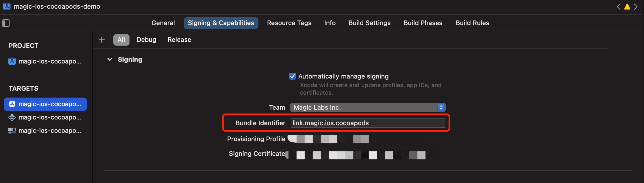Select the UI test target icon
The height and width of the screenshot is (183, 644).
pos(12,131)
